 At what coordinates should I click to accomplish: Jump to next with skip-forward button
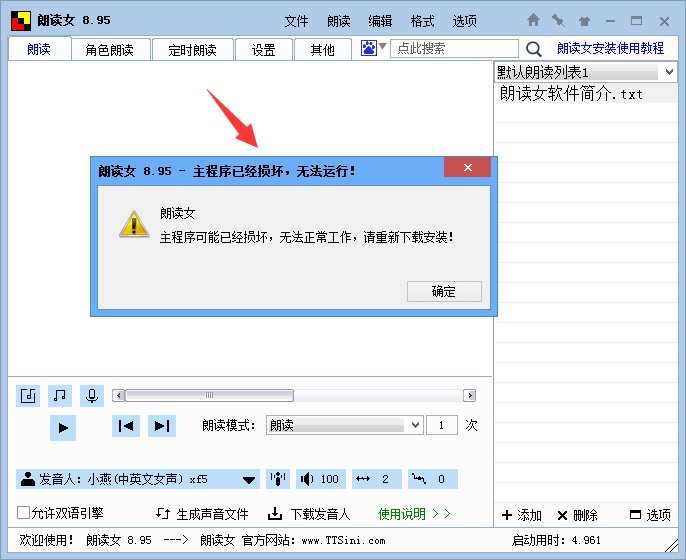162,426
